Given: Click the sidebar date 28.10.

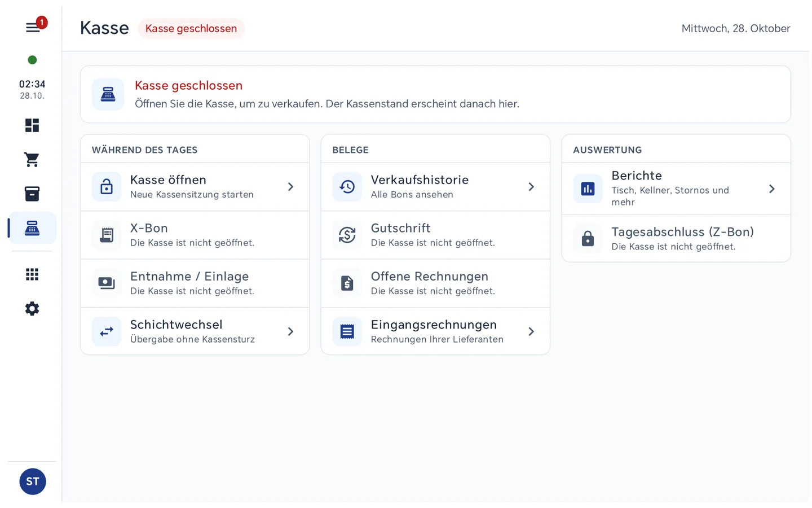Looking at the screenshot, I should pos(32,96).
